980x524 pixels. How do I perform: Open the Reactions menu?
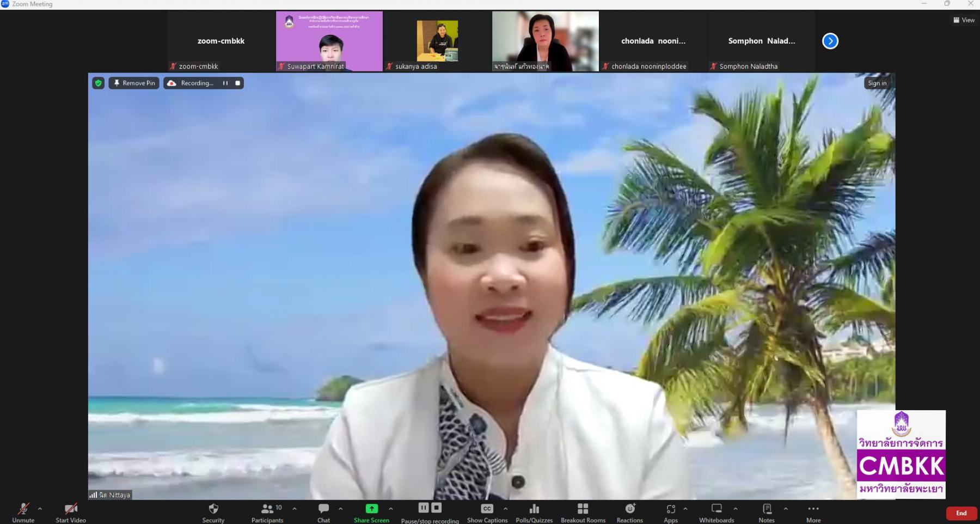(x=630, y=513)
